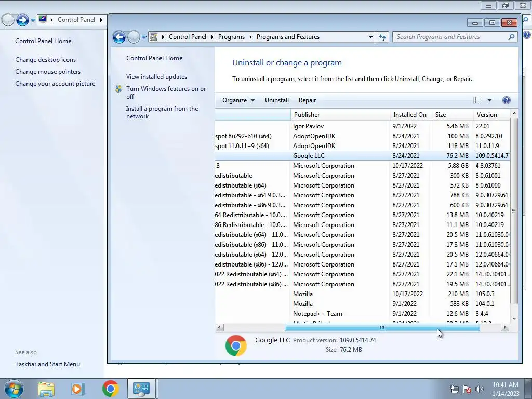
Task: Click Programs and Features breadcrumb
Action: 288,37
